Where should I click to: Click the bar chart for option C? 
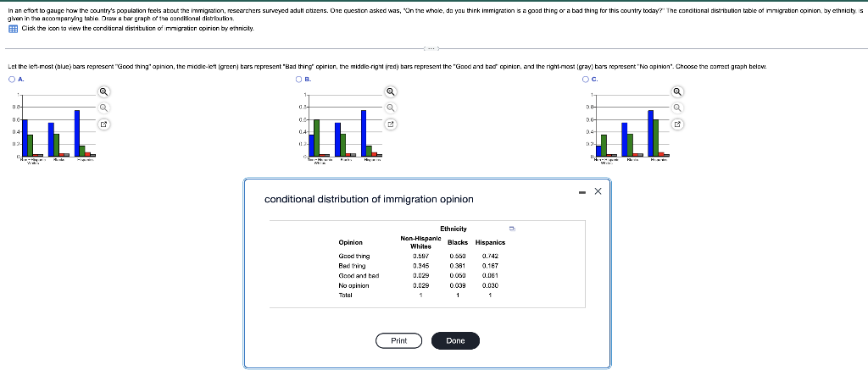(630, 129)
